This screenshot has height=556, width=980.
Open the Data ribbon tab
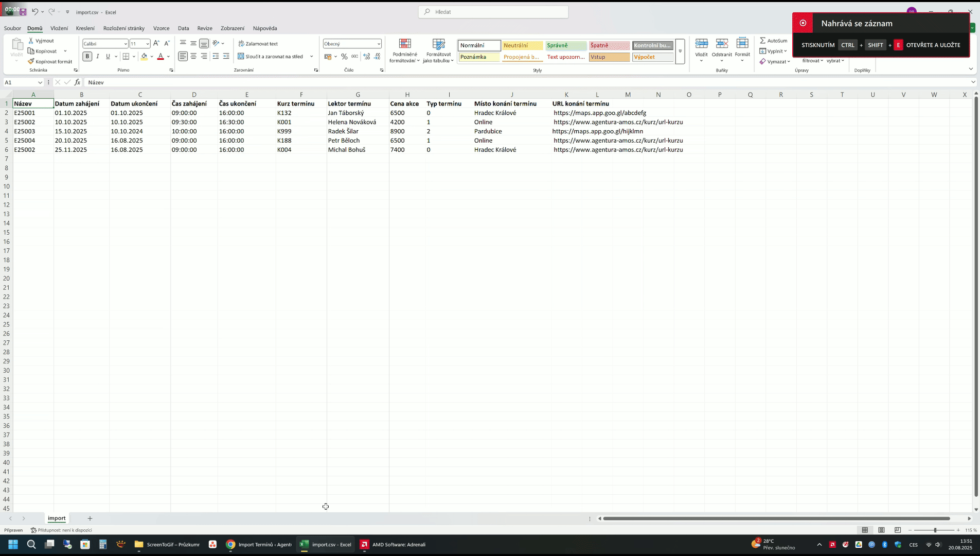[183, 28]
